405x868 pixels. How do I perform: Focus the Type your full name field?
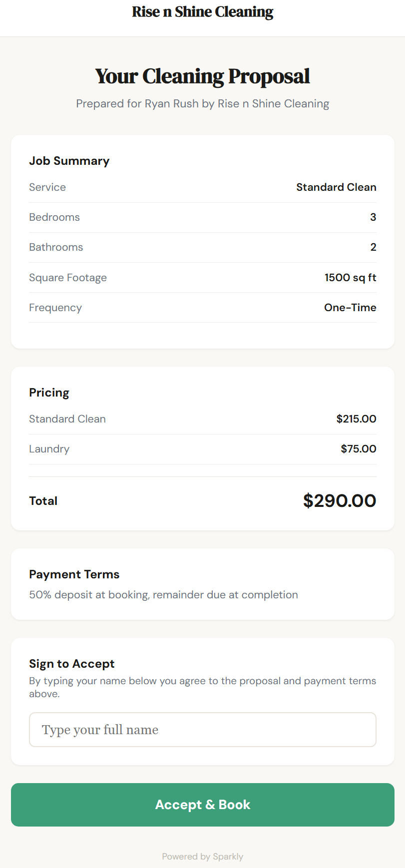202,730
